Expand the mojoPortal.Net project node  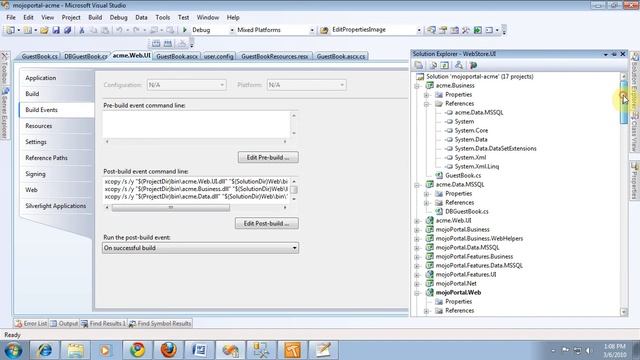(x=417, y=284)
